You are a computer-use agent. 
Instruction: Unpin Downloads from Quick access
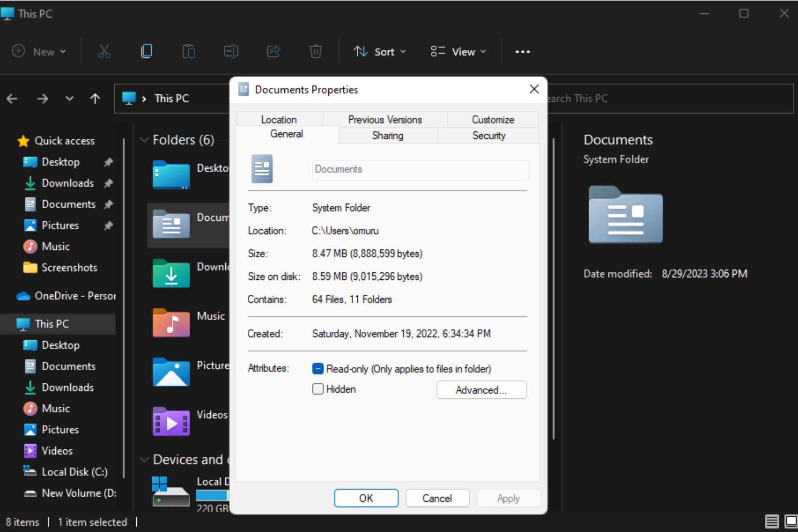click(108, 183)
